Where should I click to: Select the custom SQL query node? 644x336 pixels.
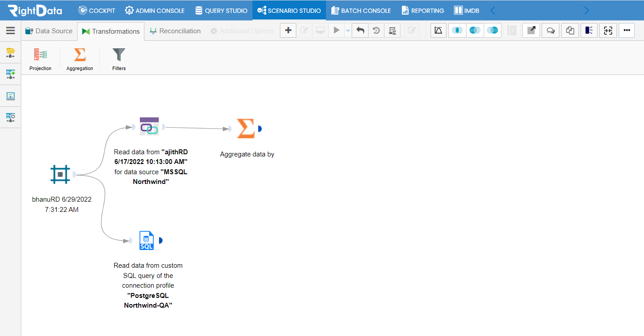pyautogui.click(x=147, y=240)
